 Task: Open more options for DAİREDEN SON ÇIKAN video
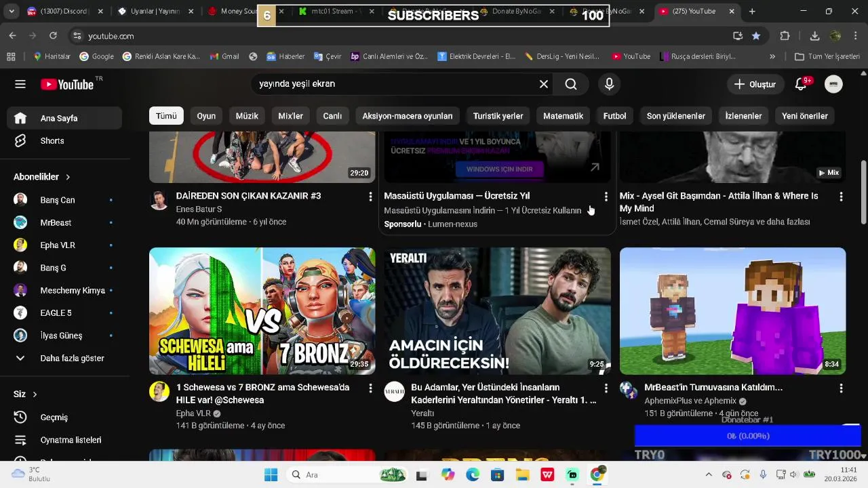click(x=370, y=197)
